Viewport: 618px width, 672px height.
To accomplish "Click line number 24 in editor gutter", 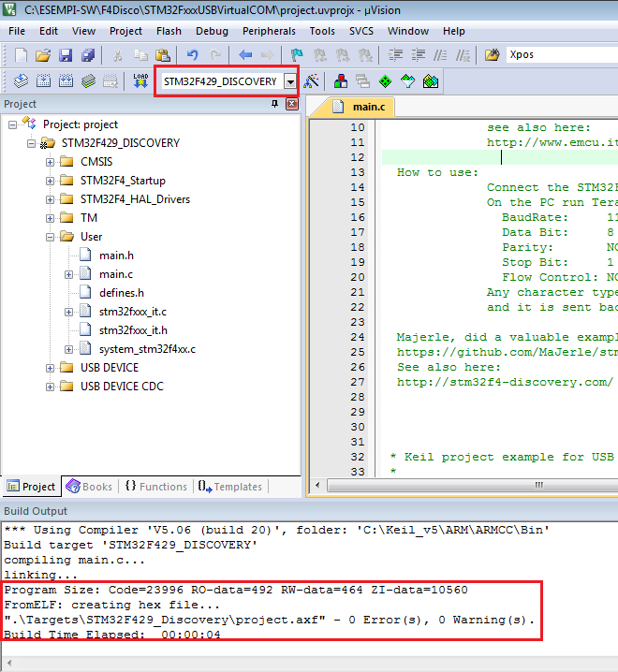I will [x=357, y=337].
